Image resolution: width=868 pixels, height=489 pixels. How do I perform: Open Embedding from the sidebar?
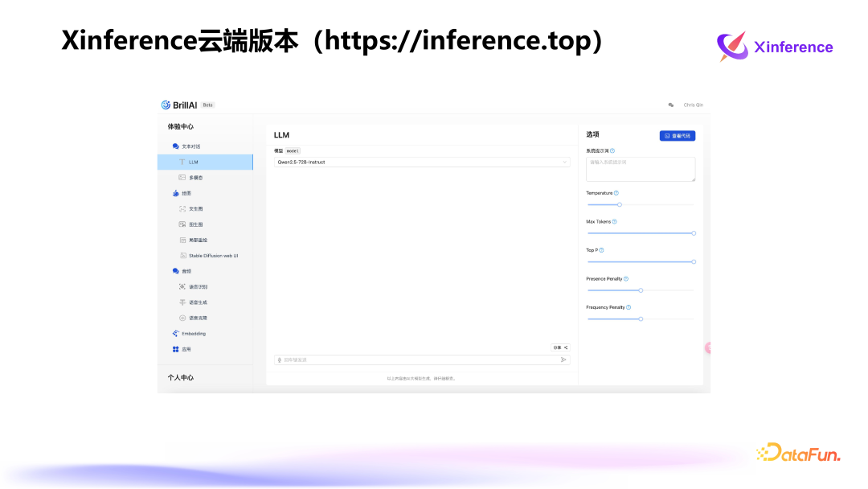point(194,334)
